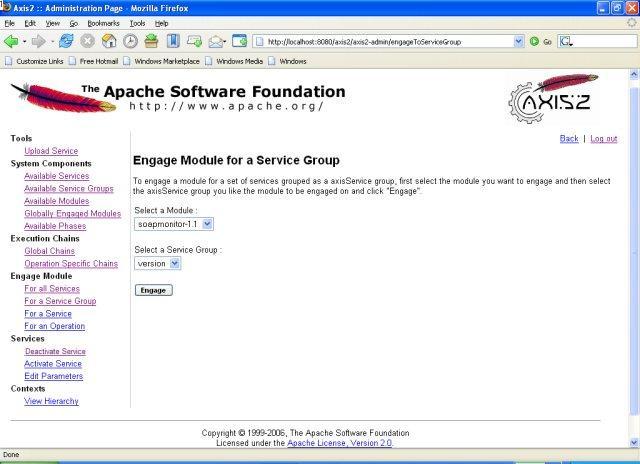Viewport: 640px width, 464px height.
Task: Click the Home icon in toolbar
Action: pyautogui.click(x=109, y=41)
